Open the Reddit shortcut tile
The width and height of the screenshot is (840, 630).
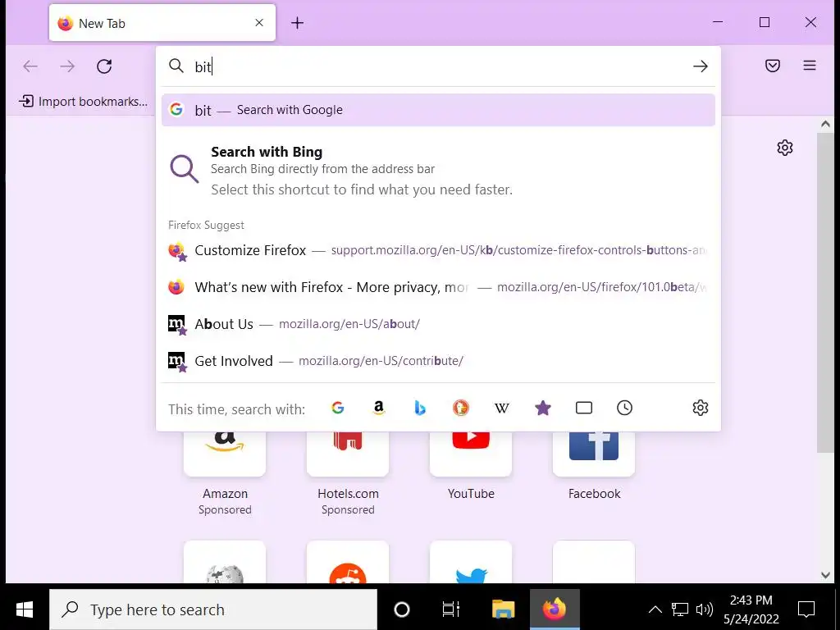348,563
